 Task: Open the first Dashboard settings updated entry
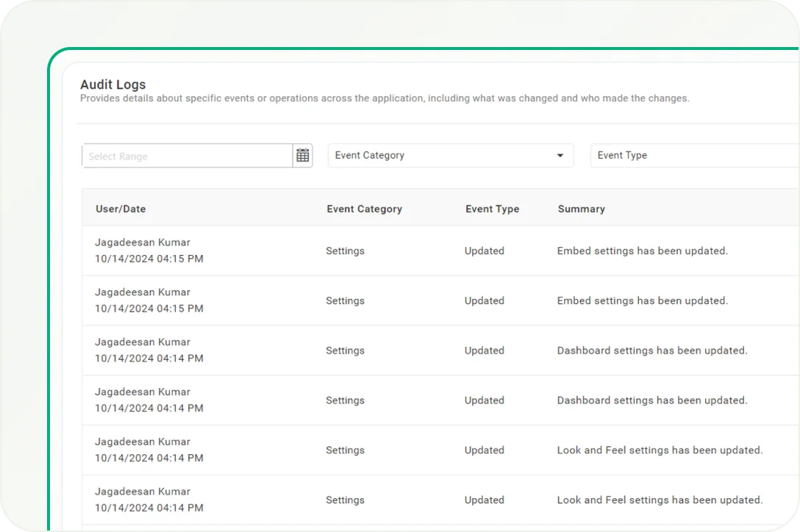[651, 351]
